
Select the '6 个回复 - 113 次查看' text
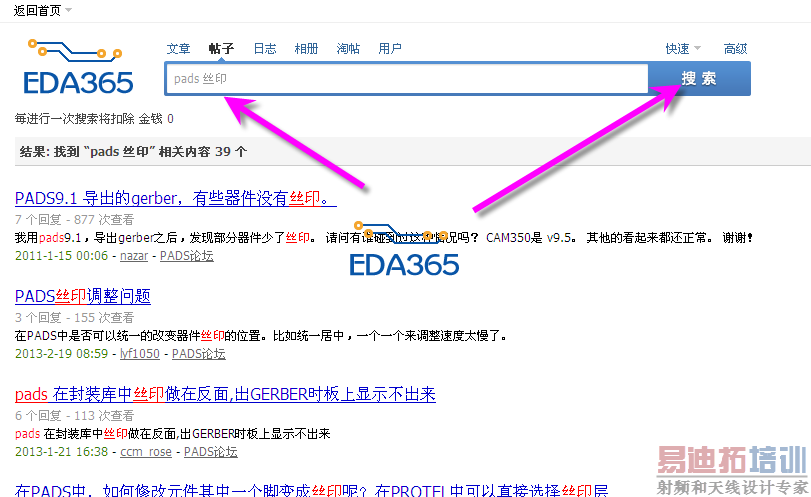pyautogui.click(x=74, y=416)
